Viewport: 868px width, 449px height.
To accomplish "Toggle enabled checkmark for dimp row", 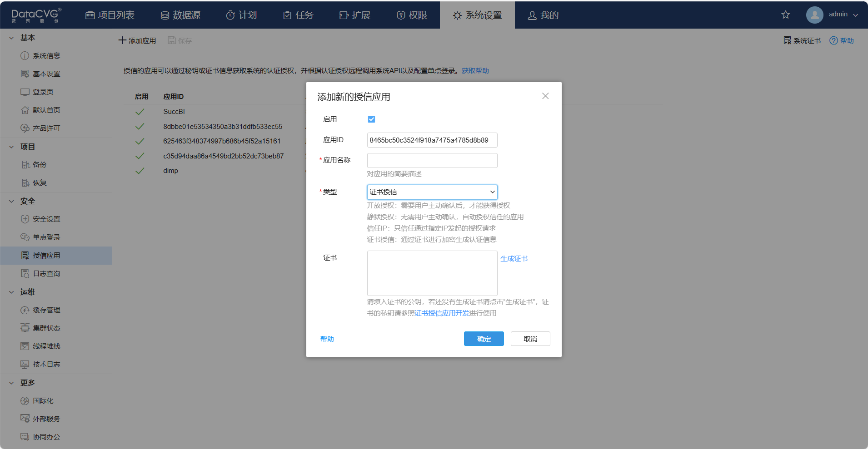I will (140, 171).
